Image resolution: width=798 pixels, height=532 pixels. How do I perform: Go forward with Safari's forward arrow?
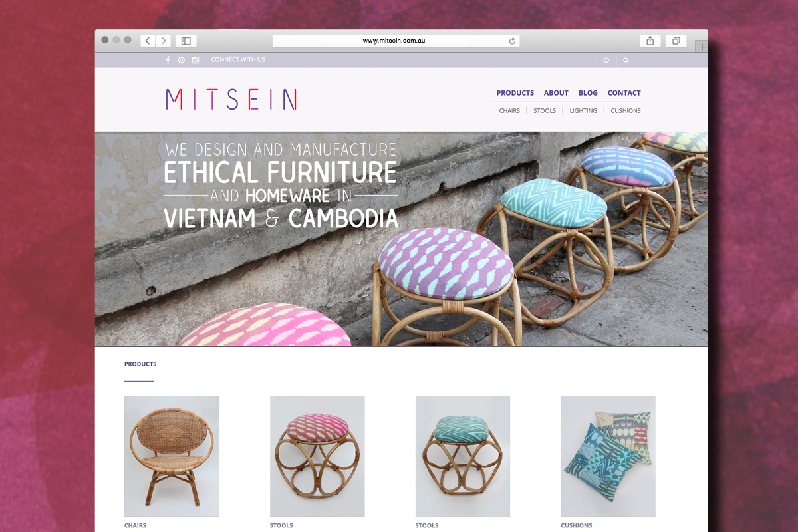coord(164,41)
